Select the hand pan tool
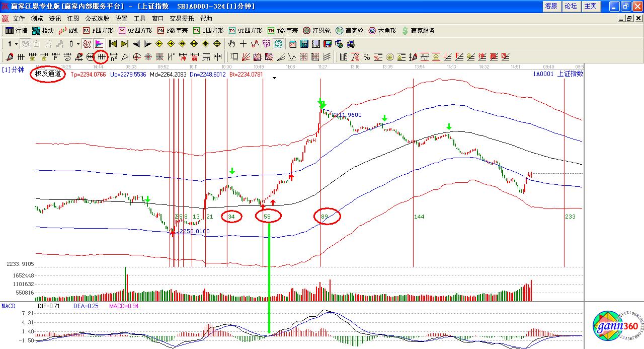Screen dimensions: 644x349 (231, 44)
